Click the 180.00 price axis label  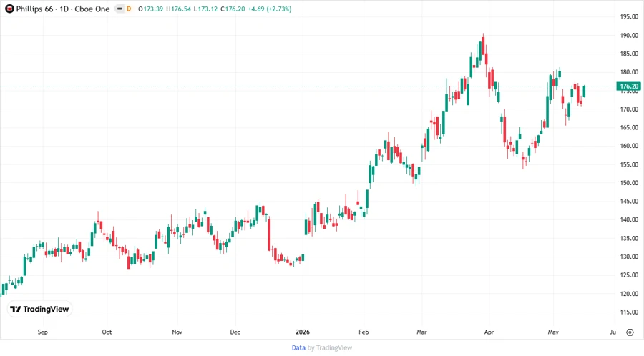click(629, 72)
